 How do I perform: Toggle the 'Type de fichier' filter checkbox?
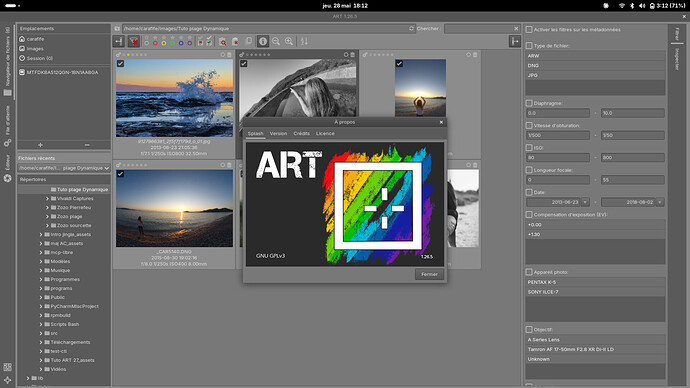[529, 45]
